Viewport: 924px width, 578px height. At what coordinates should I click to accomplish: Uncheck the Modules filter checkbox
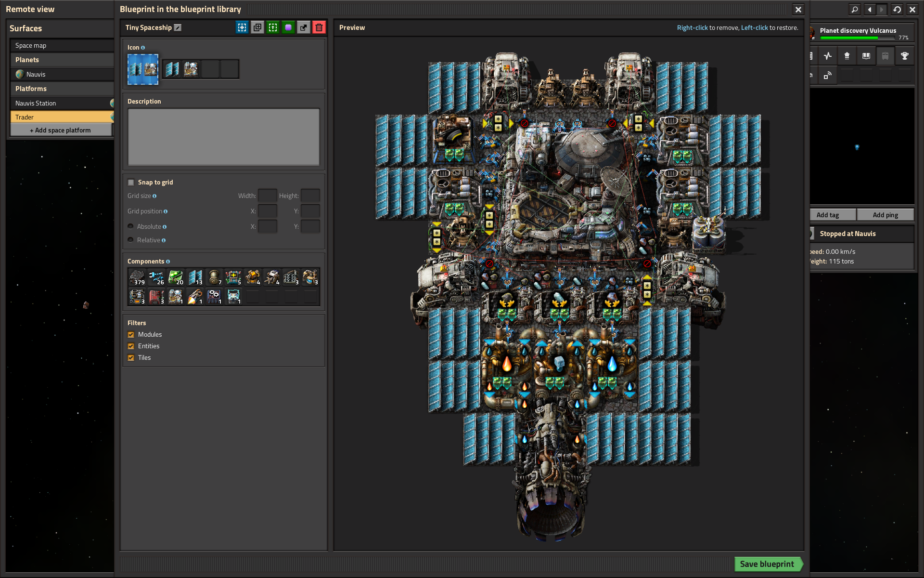(131, 335)
